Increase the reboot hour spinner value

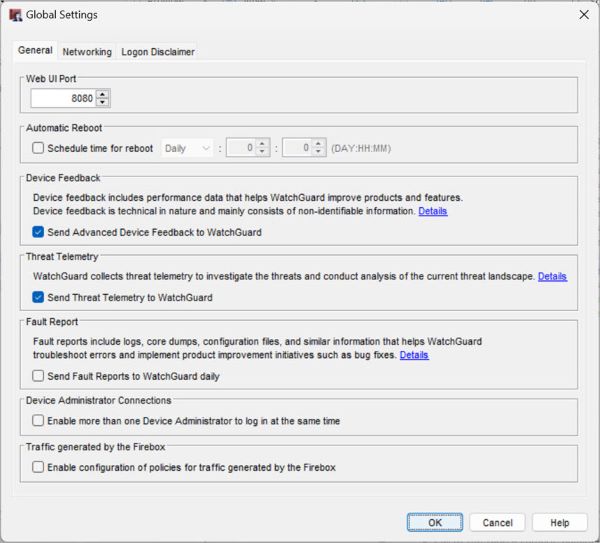(x=263, y=144)
